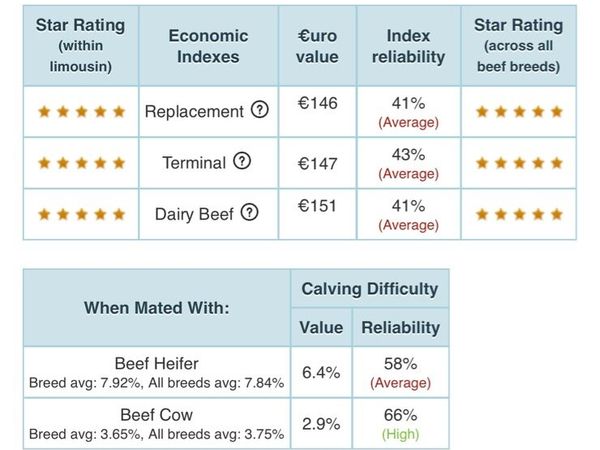Select the Beef Cow row label
The image size is (600, 450).
157,415
